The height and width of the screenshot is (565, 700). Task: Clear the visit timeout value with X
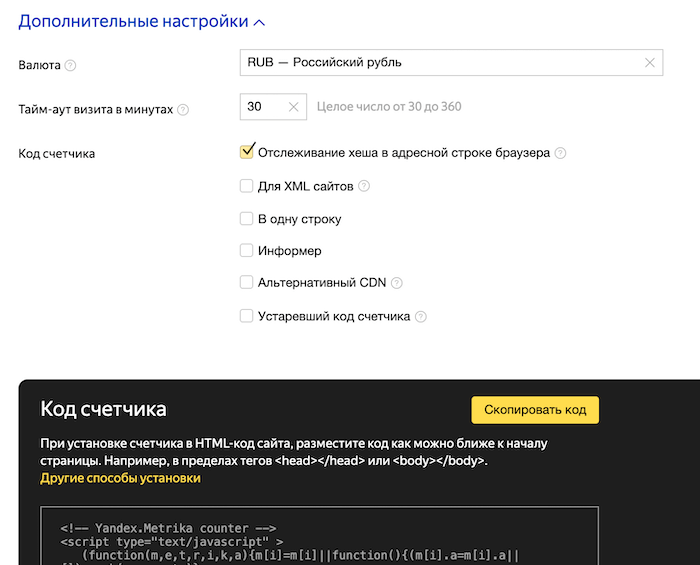point(293,107)
